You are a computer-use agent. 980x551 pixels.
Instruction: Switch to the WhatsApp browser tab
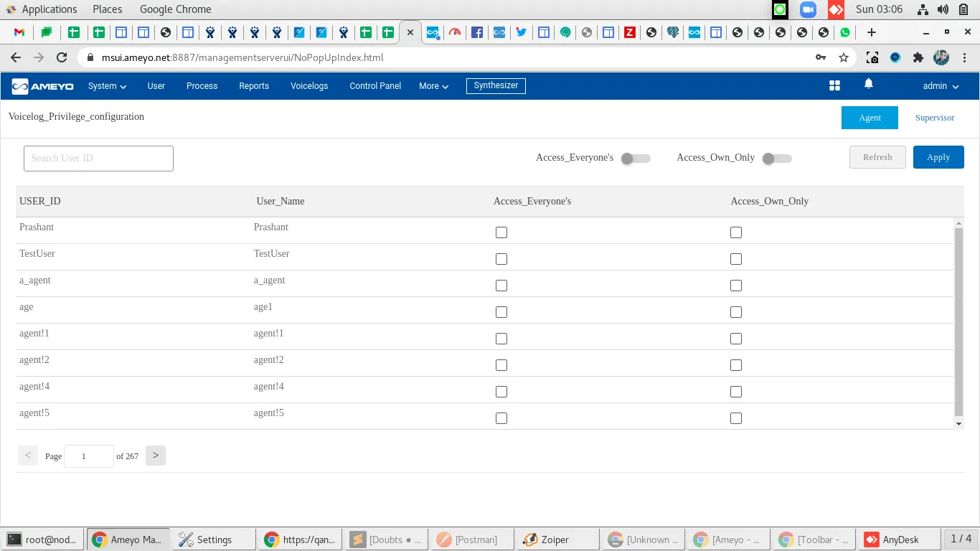coord(845,32)
